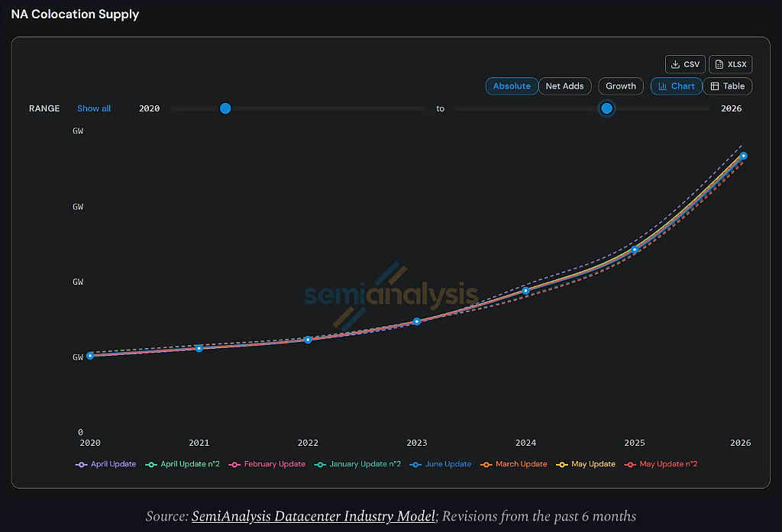Click the table grid icon
Viewport: 782px width, 532px height.
tap(715, 86)
